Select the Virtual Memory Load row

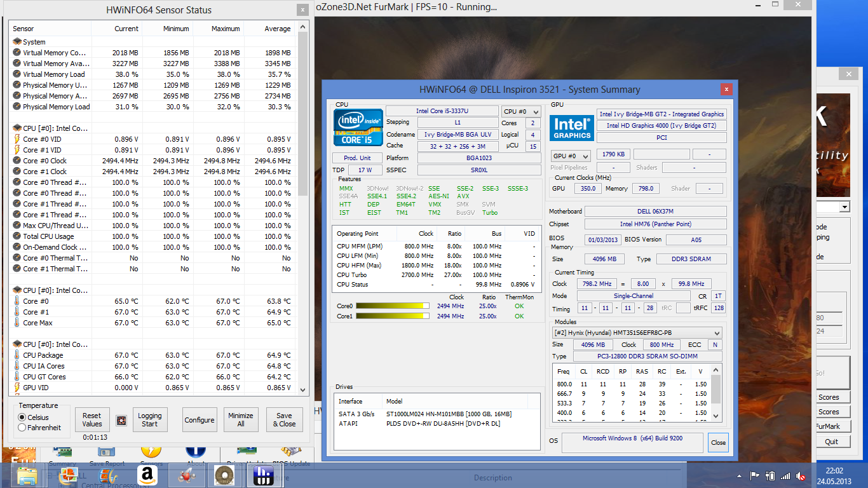[x=153, y=74]
